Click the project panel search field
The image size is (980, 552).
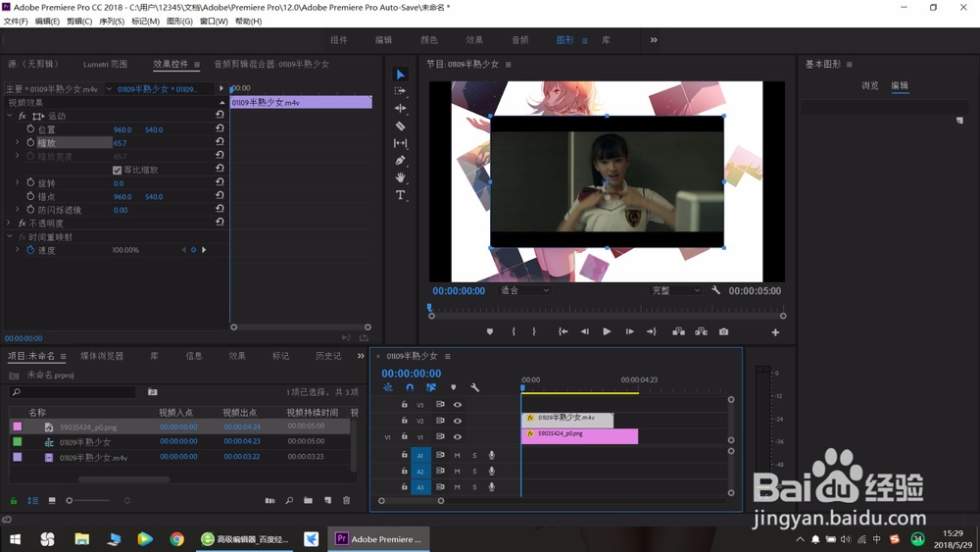click(x=73, y=392)
